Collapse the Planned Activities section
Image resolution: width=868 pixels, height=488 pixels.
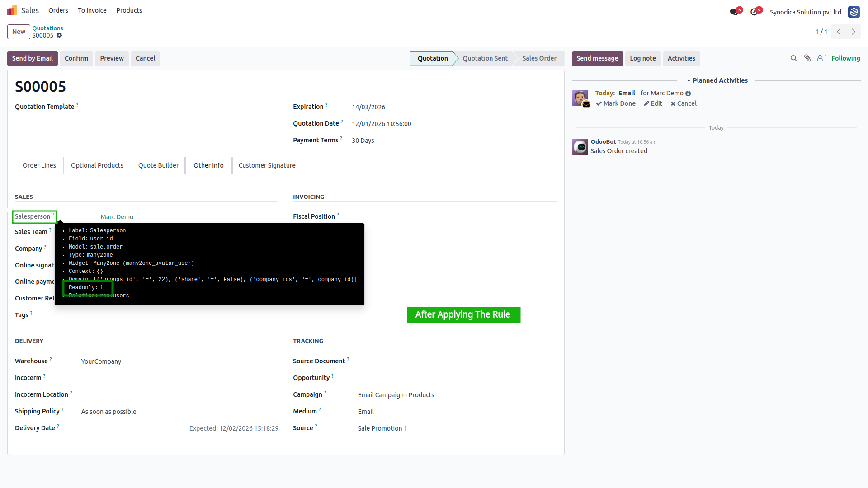pos(717,80)
